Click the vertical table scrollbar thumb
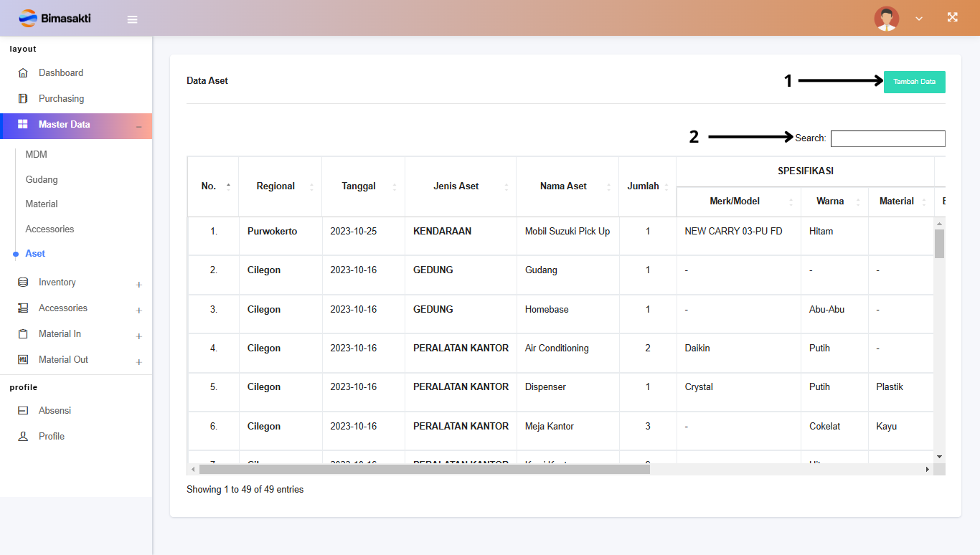Viewport: 980px width, 555px height. pyautogui.click(x=939, y=243)
